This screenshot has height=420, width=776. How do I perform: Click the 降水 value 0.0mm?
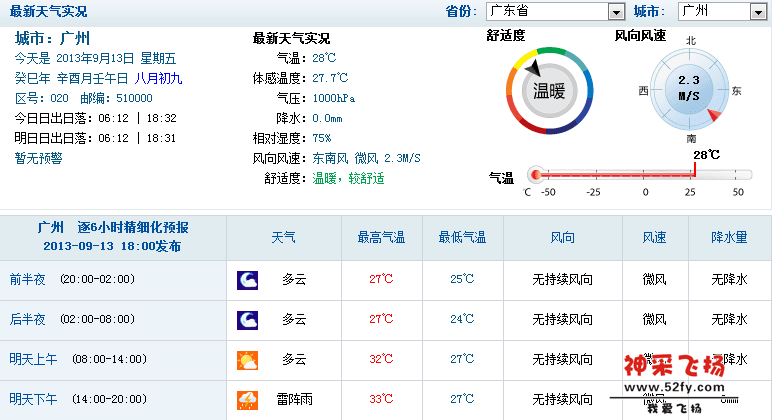(327, 118)
